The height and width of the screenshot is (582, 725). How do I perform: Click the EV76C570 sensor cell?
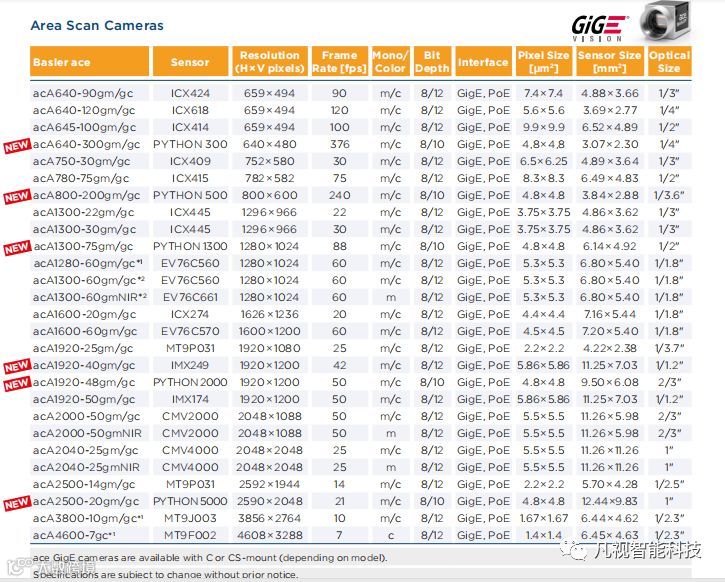click(190, 331)
